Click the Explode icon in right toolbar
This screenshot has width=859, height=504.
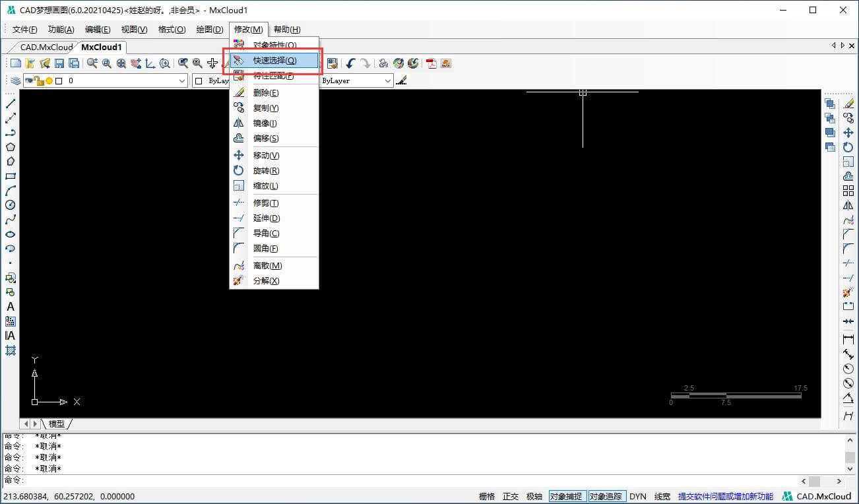point(848,292)
